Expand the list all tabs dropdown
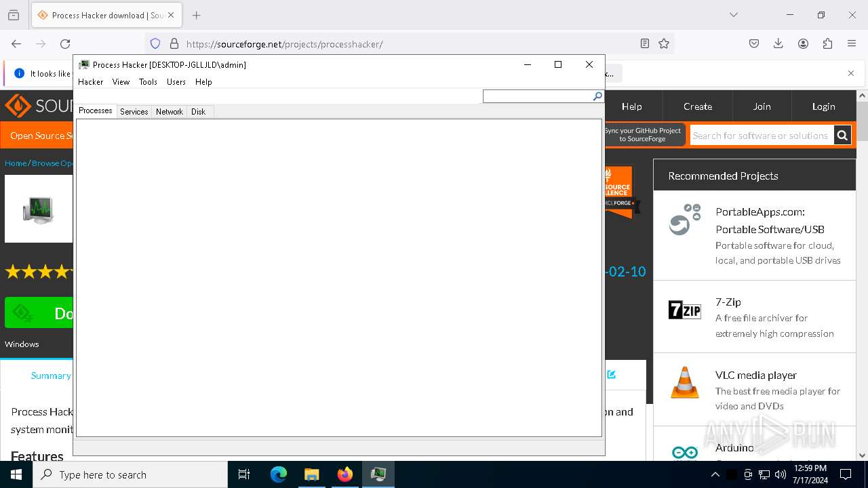This screenshot has width=868, height=488. (x=733, y=15)
